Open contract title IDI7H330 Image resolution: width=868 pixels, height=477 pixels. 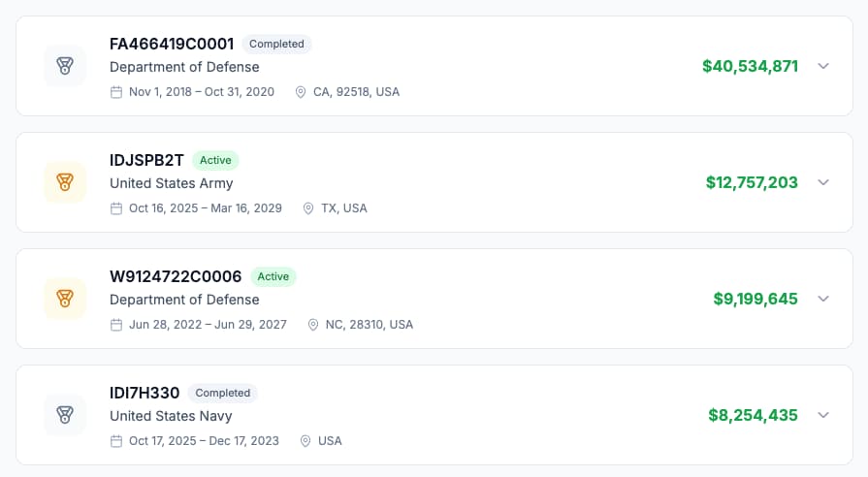click(x=145, y=393)
